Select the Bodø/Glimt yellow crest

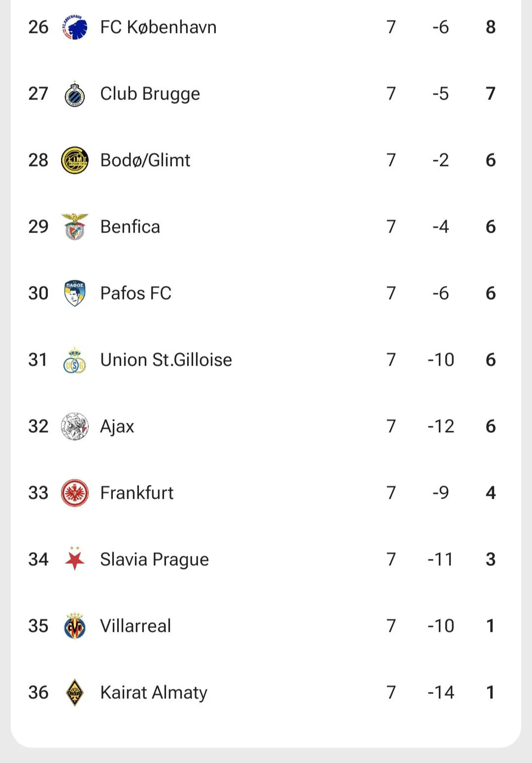click(75, 160)
